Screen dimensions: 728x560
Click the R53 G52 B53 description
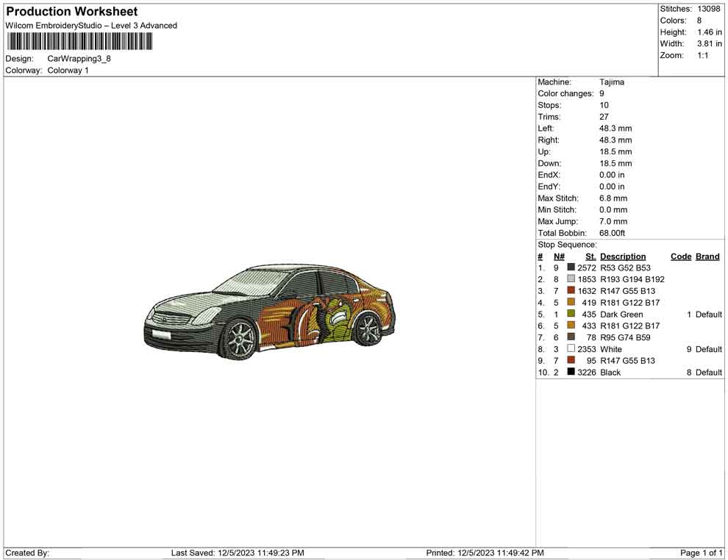625,268
